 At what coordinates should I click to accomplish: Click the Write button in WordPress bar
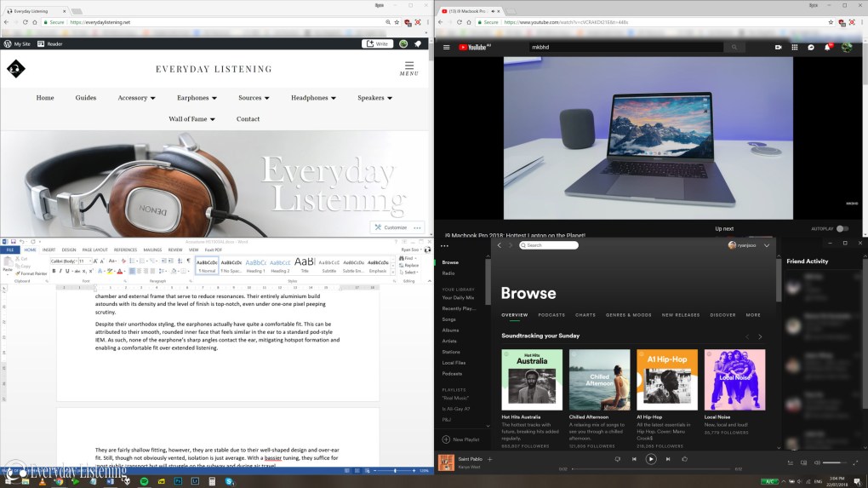tap(378, 43)
